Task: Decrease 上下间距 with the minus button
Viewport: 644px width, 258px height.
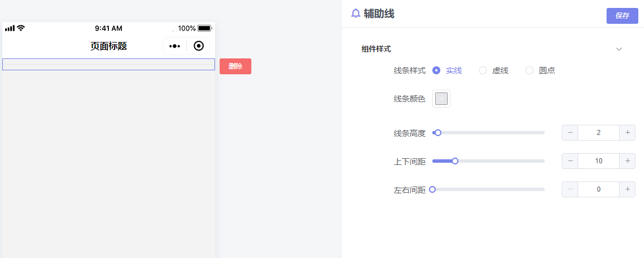Action: (570, 161)
